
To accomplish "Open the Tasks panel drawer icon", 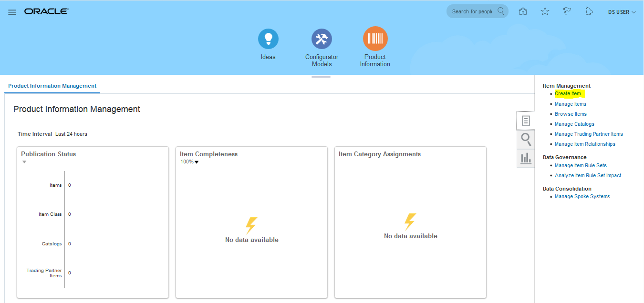I will point(526,121).
